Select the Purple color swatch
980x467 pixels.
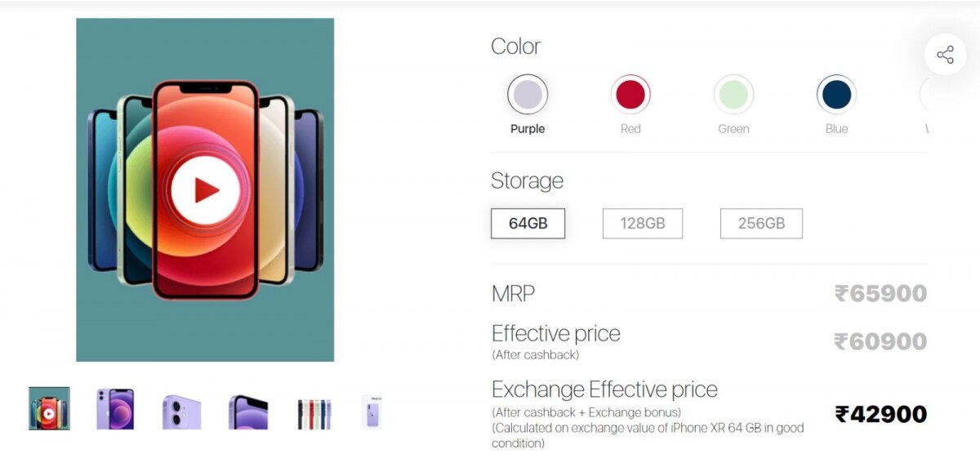[527, 95]
